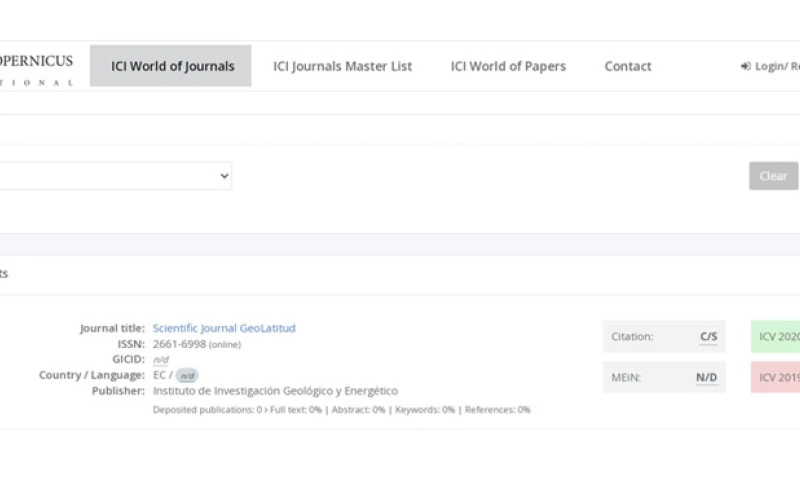Click the Deposited publications statistics line
The image size is (800, 480).
point(341,409)
